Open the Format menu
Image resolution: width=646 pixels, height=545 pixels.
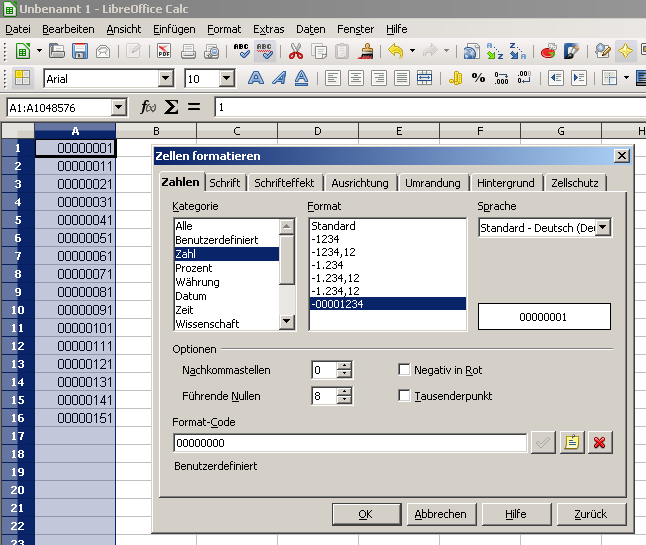tap(224, 29)
